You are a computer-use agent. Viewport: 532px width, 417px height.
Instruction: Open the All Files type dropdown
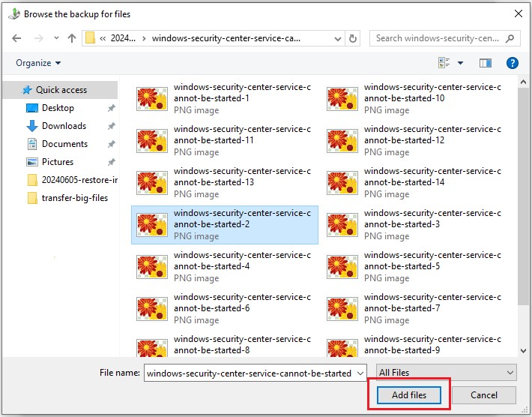tap(447, 373)
